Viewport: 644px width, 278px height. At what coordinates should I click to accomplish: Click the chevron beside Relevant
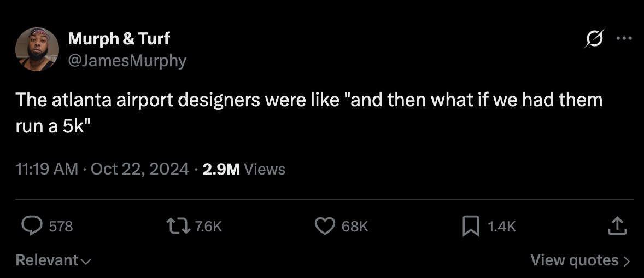click(x=86, y=262)
